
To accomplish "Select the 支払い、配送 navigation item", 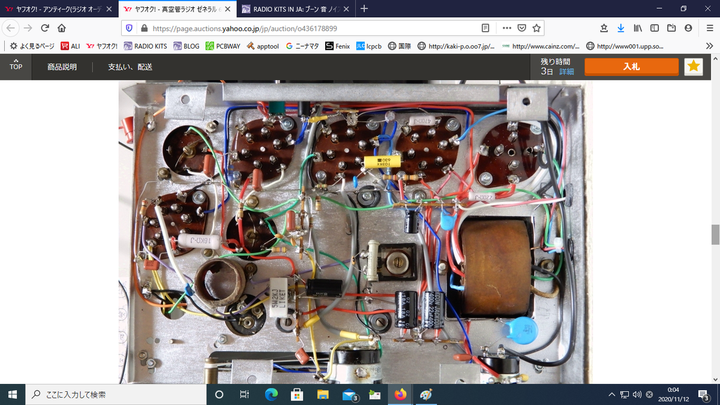I will click(130, 67).
